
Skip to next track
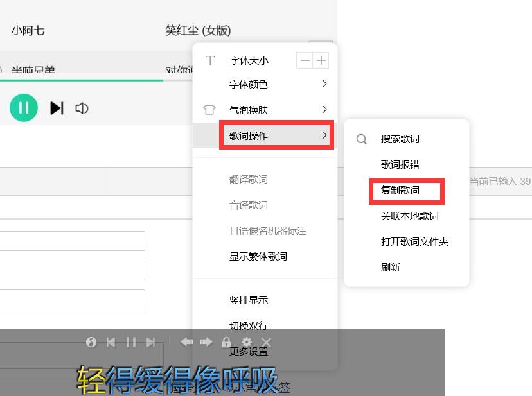[x=57, y=108]
